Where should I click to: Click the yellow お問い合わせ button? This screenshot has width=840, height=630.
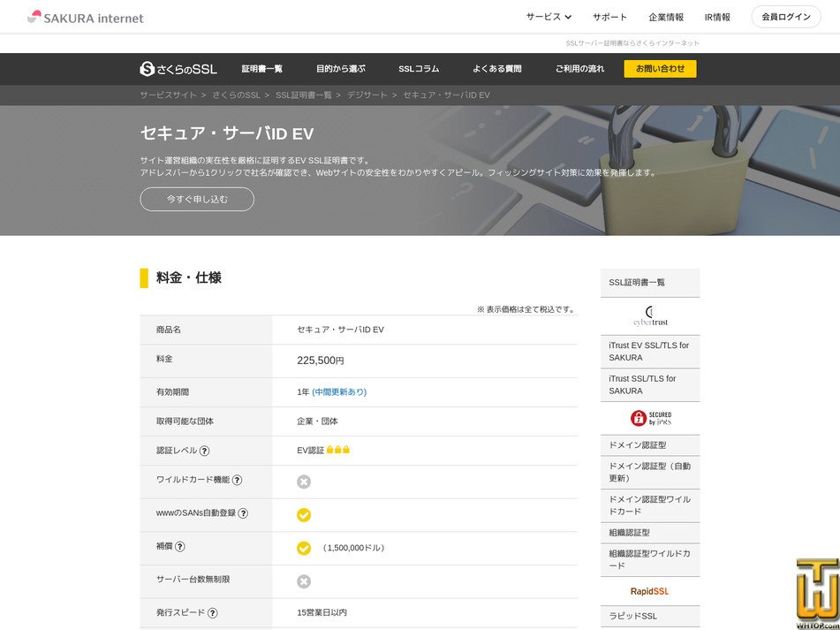click(660, 69)
